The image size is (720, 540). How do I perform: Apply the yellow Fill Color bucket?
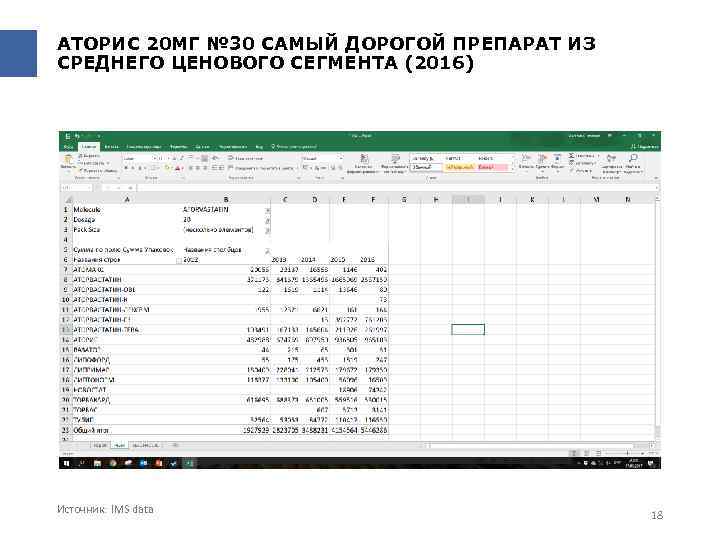167,168
